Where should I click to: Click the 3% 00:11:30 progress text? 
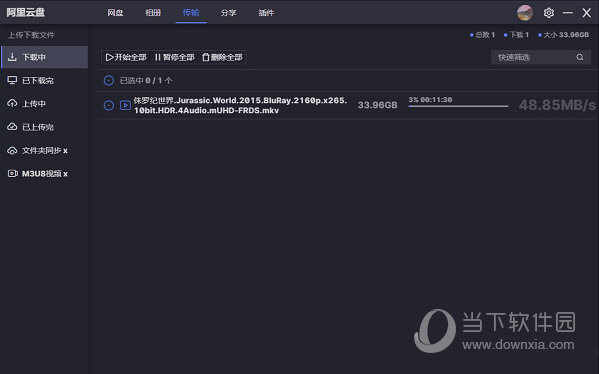(x=430, y=100)
